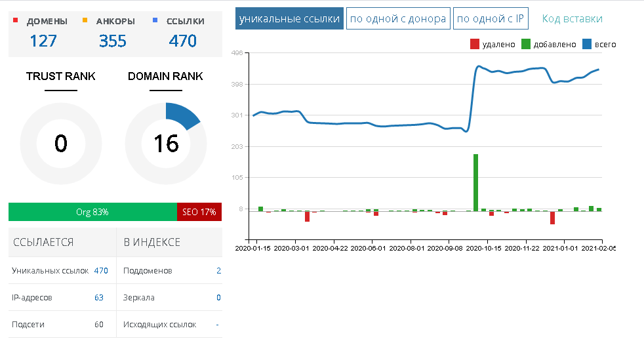Open the unique links value 470 in table

[101, 270]
